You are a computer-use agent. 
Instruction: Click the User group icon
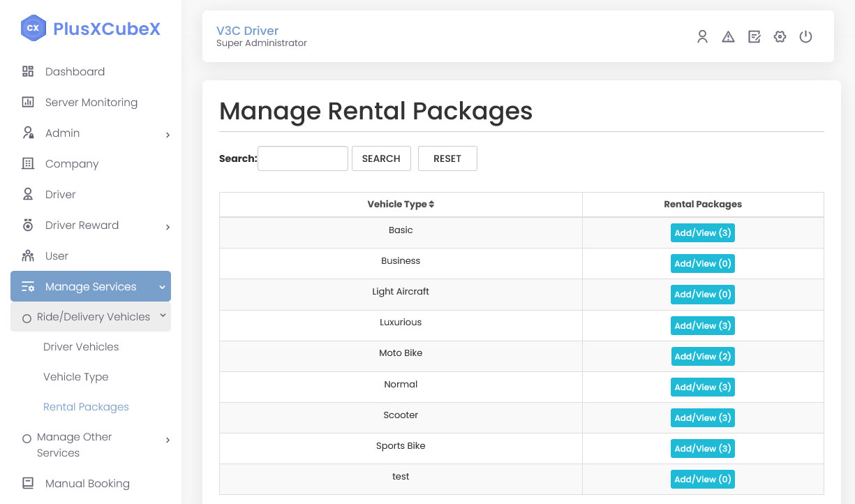28,255
